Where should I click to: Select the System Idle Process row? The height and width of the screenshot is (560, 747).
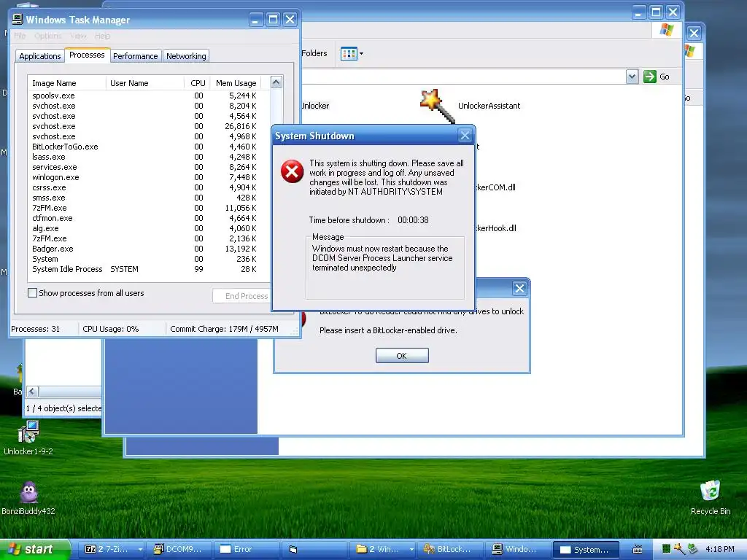click(144, 269)
